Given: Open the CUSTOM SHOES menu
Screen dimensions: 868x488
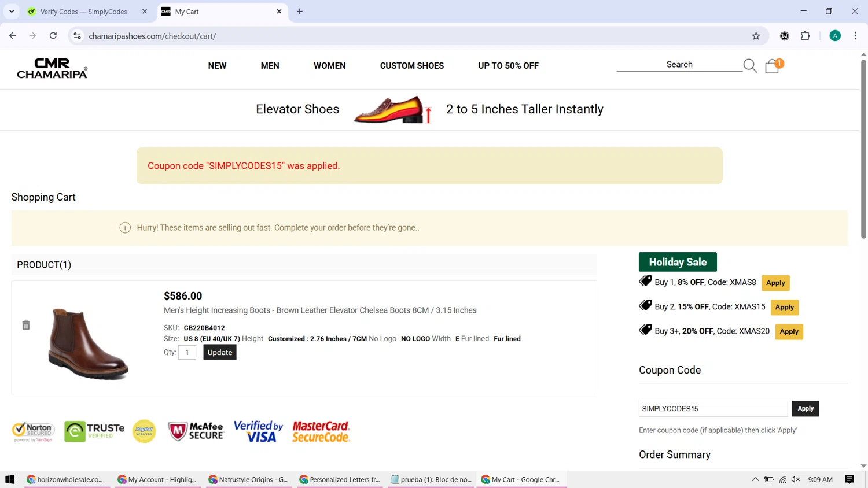Looking at the screenshot, I should click(412, 66).
